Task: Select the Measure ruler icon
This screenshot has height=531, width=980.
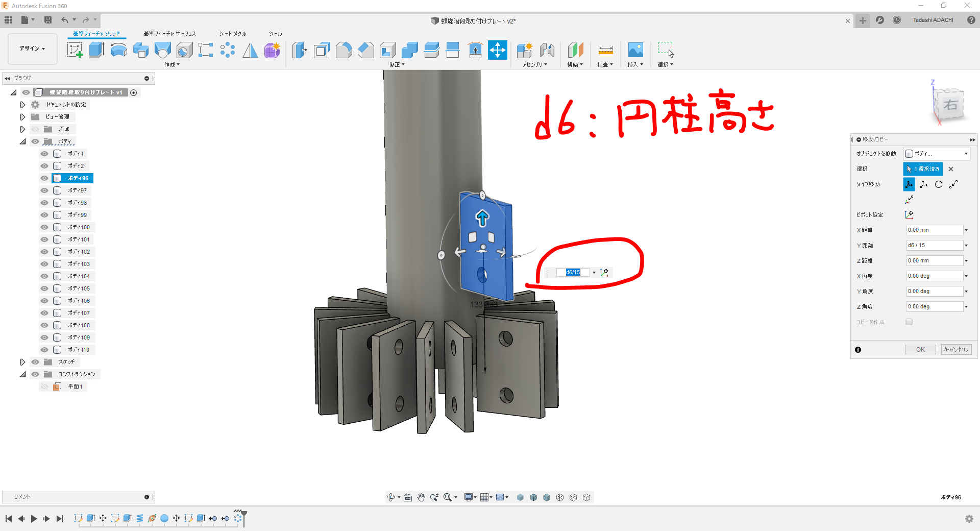Action: point(605,50)
